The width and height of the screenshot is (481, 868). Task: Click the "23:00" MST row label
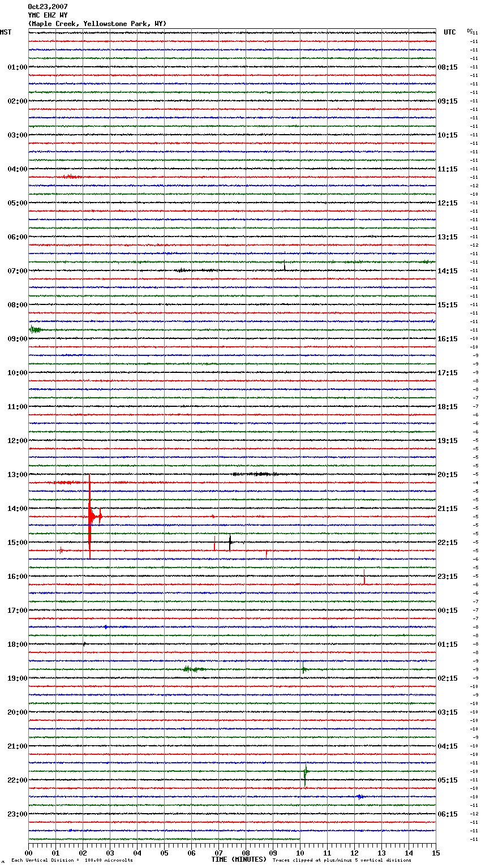click(x=18, y=814)
